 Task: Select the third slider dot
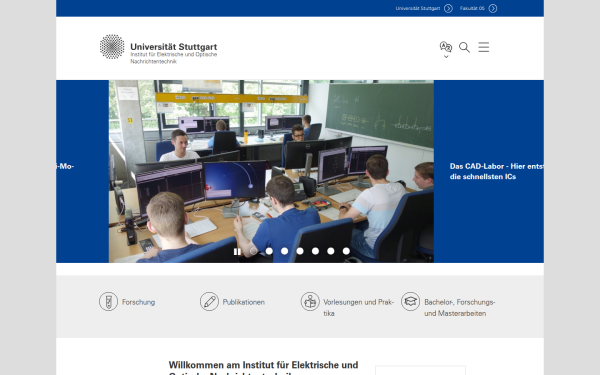[x=284, y=251]
